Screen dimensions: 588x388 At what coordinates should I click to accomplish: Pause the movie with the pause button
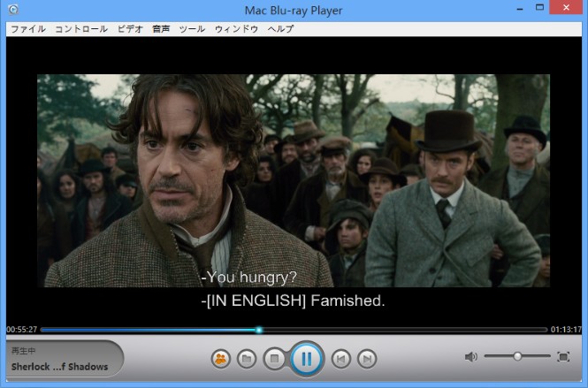(306, 359)
